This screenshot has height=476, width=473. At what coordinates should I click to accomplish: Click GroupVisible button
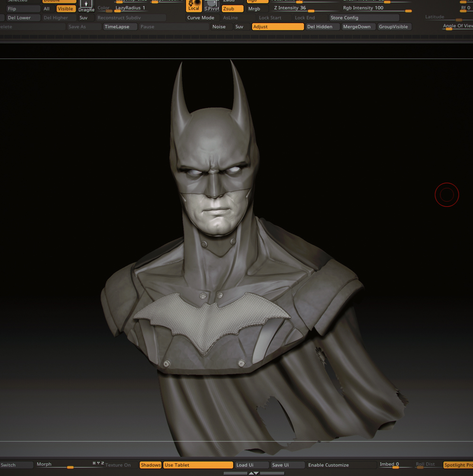394,27
